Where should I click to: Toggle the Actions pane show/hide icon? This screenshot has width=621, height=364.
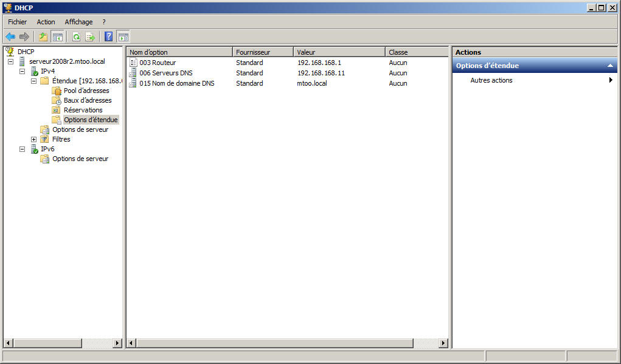coord(123,37)
